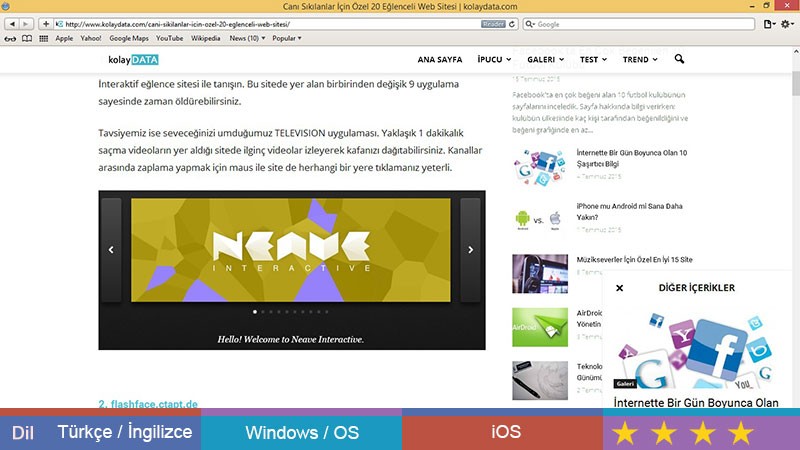The height and width of the screenshot is (450, 800).
Task: Open Top Sites grid icon
Action: coord(43,38)
